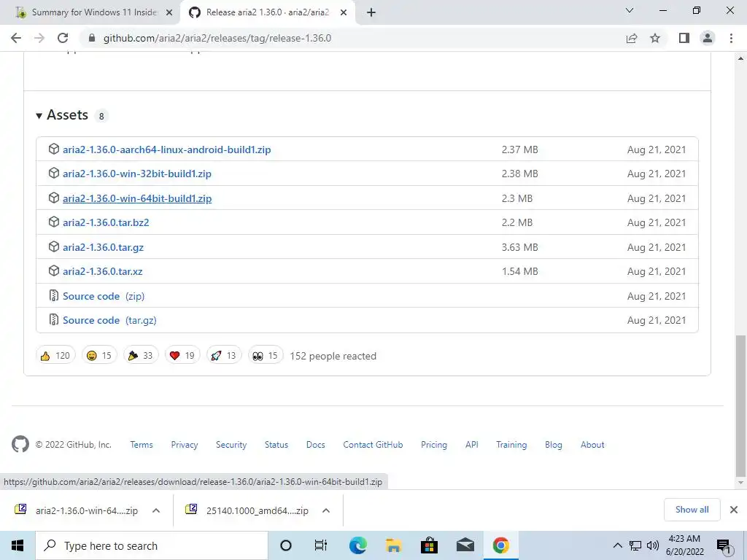Viewport: 747px width, 560px height.
Task: Select the Release aria2 1.36.0 tab
Action: click(267, 13)
